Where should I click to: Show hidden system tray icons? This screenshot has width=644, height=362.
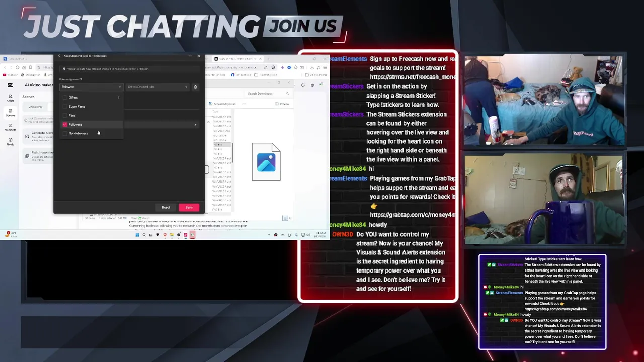click(x=269, y=235)
